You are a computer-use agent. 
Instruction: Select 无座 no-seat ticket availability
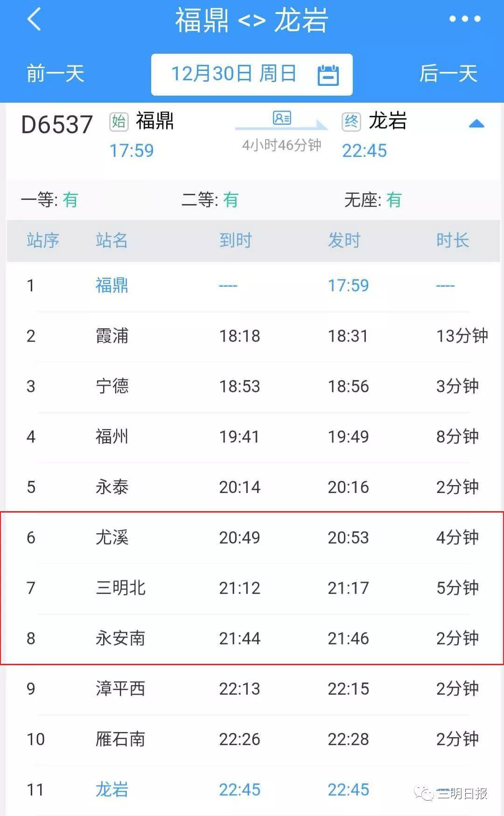(x=372, y=200)
